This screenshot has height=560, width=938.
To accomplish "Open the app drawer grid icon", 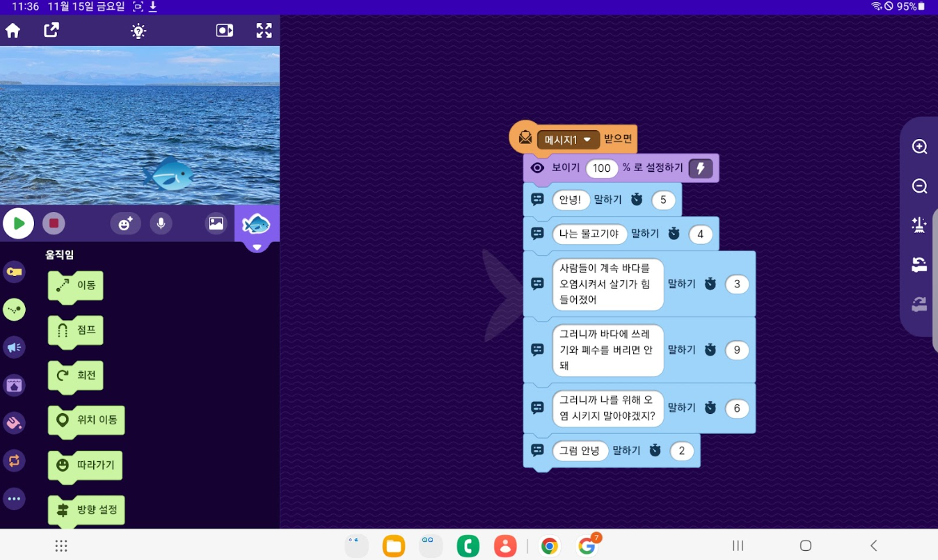I will (x=61, y=546).
